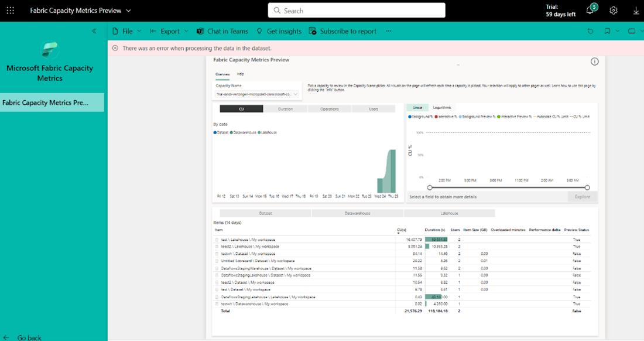This screenshot has width=644, height=341.
Task: Open the report title dropdown chevron
Action: (129, 11)
